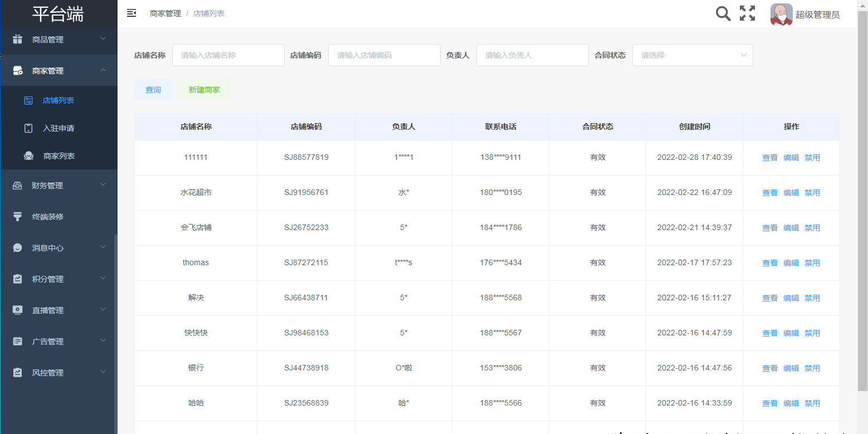Click the 终端装修 brush icon
Viewport: 868px width, 434px height.
18,217
